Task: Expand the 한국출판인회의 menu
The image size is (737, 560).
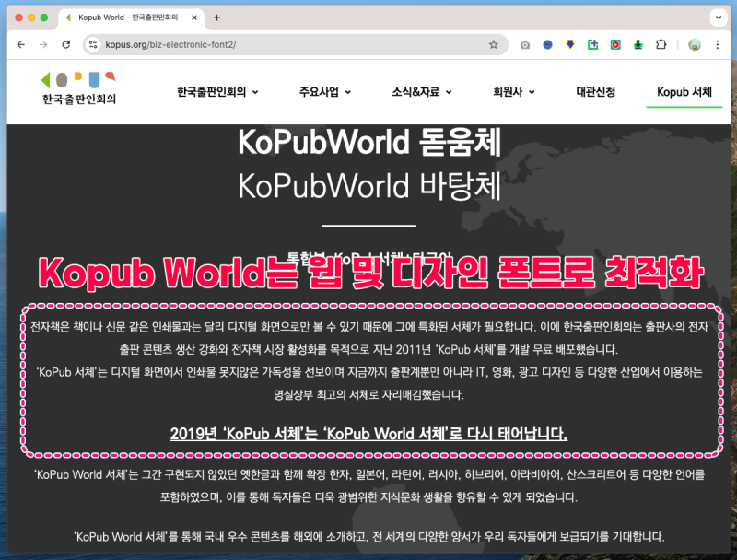Action: [217, 92]
